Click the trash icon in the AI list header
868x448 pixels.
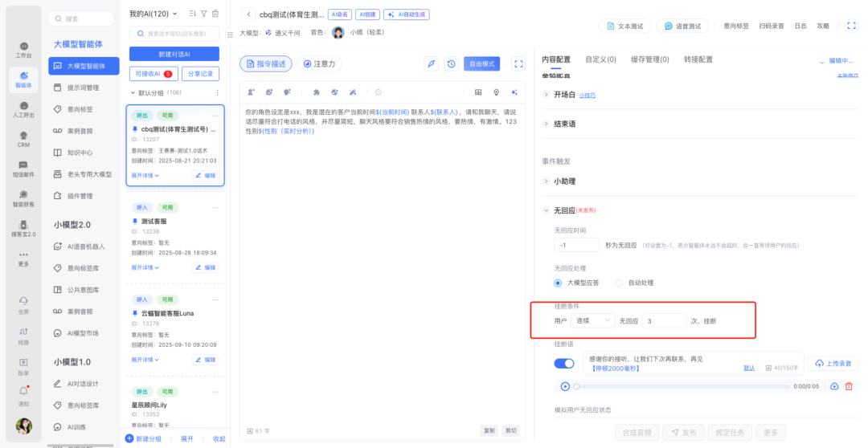(x=215, y=14)
